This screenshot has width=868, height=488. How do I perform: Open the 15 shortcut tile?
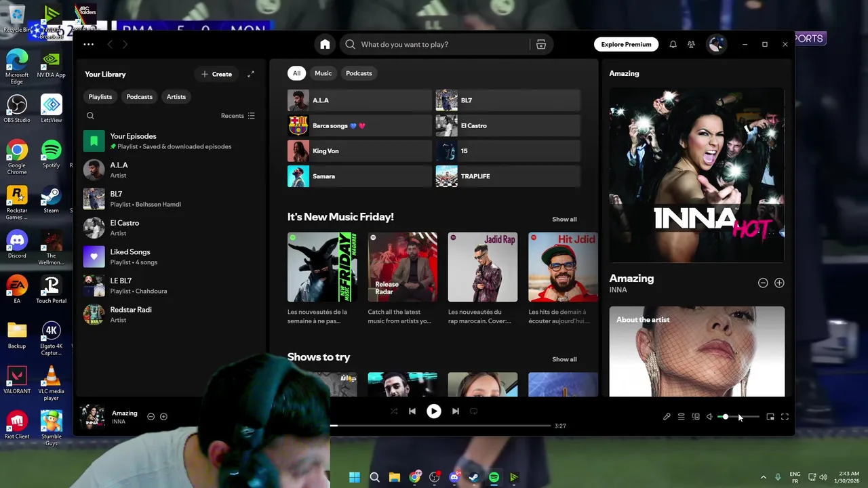[508, 150]
